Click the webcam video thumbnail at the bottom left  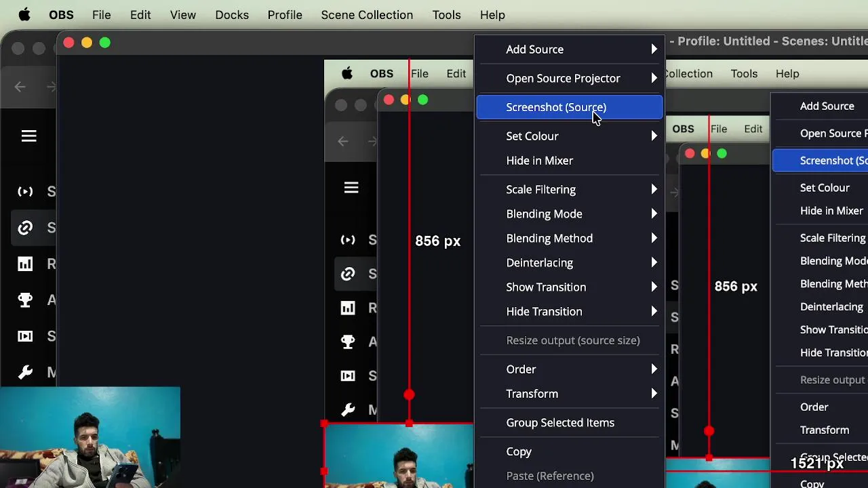[x=90, y=437]
